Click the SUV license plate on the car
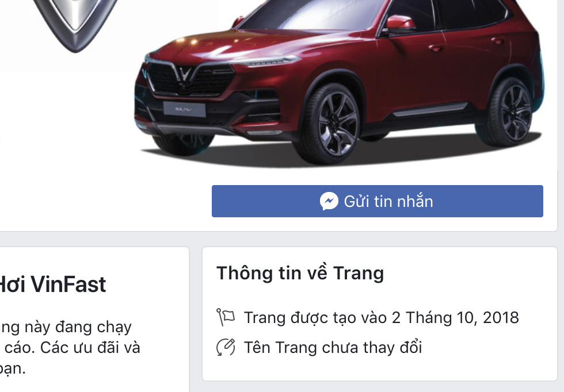This screenshot has height=392, width=564. (x=184, y=109)
